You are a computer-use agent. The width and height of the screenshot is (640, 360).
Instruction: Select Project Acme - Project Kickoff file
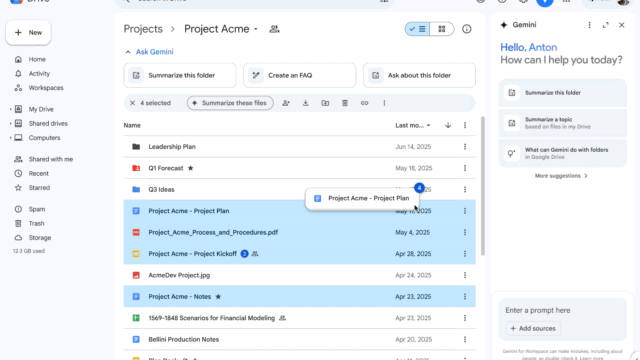tap(300, 254)
